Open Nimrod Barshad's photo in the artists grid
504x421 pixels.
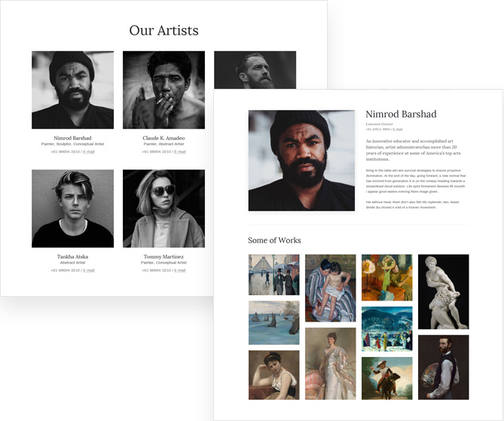point(72,90)
